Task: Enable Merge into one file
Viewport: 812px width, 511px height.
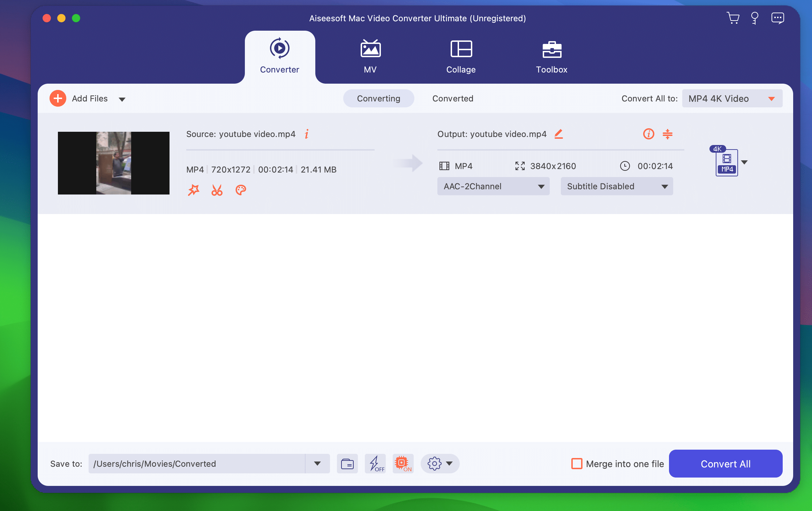Action: 577,464
